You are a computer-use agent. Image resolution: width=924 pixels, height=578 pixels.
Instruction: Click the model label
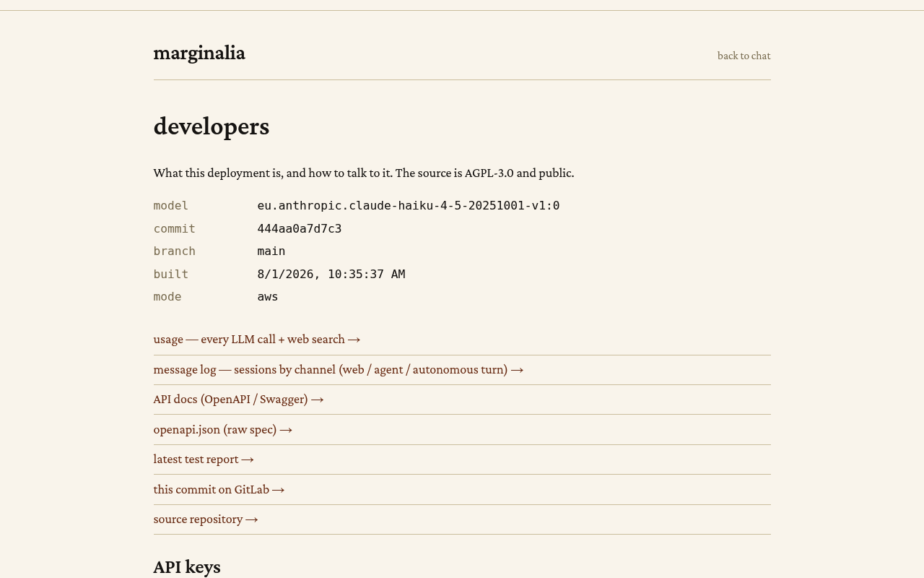coord(171,206)
